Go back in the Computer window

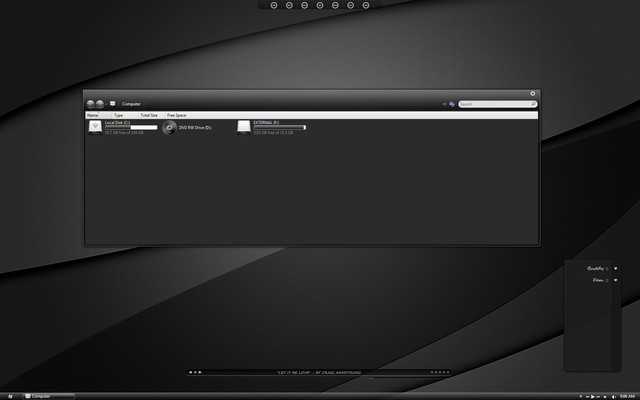91,104
